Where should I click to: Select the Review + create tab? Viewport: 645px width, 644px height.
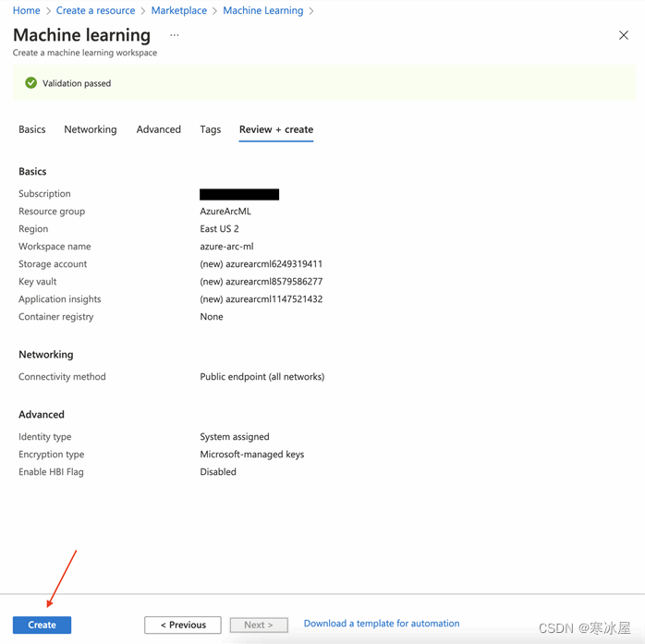(x=276, y=129)
